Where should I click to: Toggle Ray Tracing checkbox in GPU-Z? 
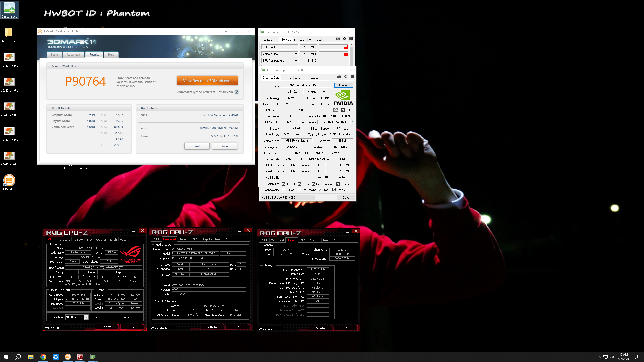coord(299,190)
